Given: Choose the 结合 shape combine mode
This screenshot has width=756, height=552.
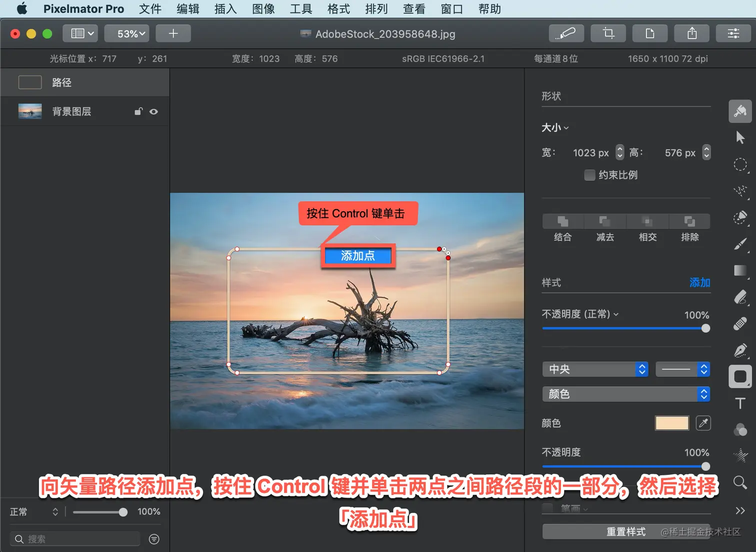Looking at the screenshot, I should [563, 221].
